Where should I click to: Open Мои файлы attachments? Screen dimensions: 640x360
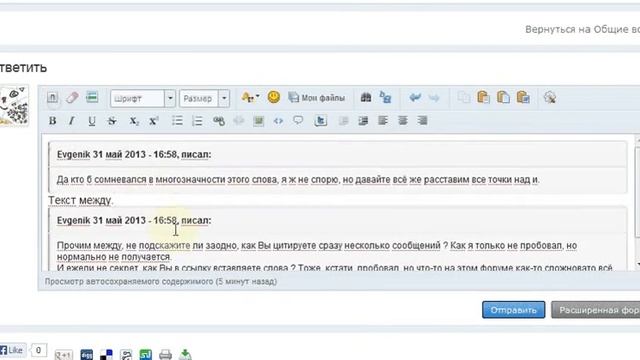click(317, 98)
